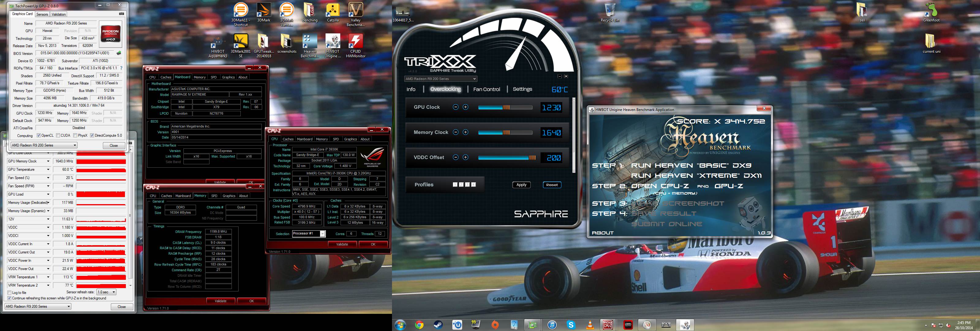
Task: Open GPU selector dropdown in GPU-Z Graphics Card
Action: point(44,145)
